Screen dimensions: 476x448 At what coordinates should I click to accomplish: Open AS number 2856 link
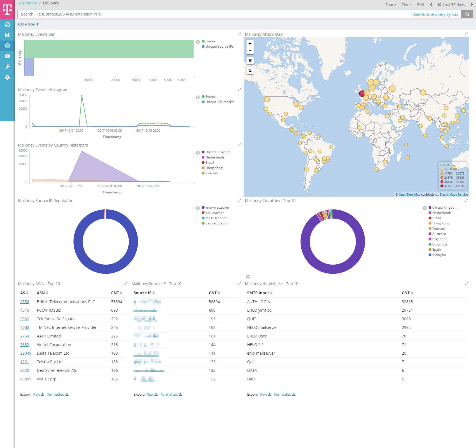pos(25,302)
